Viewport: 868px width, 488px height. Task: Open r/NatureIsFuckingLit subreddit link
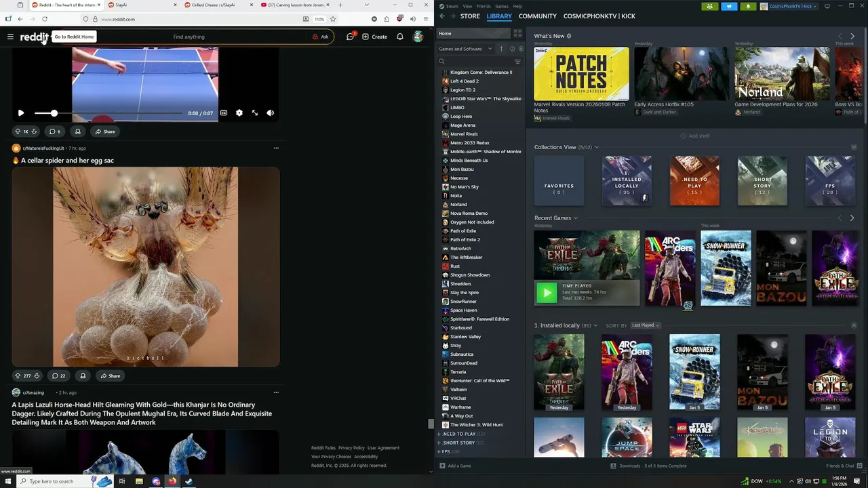click(x=43, y=148)
